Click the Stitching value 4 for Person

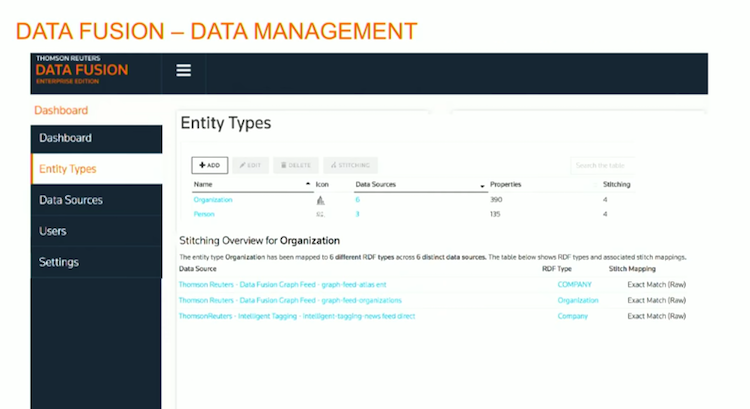pyautogui.click(x=605, y=214)
